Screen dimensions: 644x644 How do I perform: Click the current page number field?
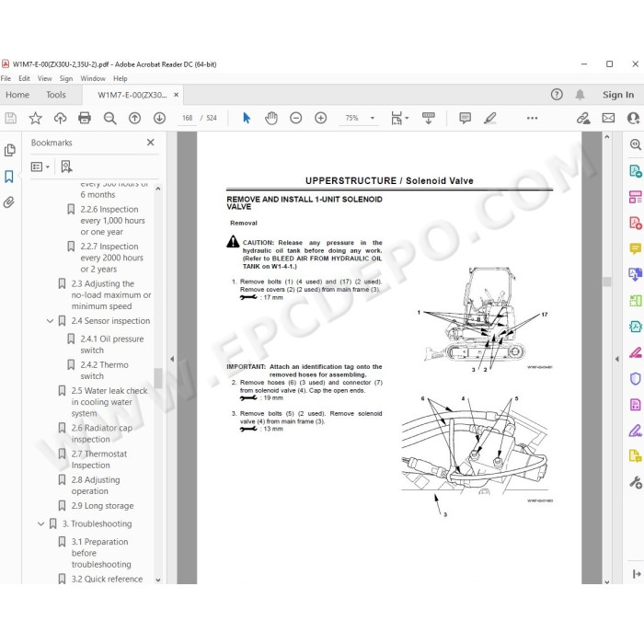[188, 119]
